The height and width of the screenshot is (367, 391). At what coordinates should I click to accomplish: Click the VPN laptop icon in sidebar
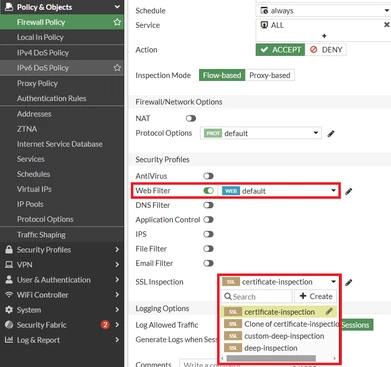(x=9, y=265)
